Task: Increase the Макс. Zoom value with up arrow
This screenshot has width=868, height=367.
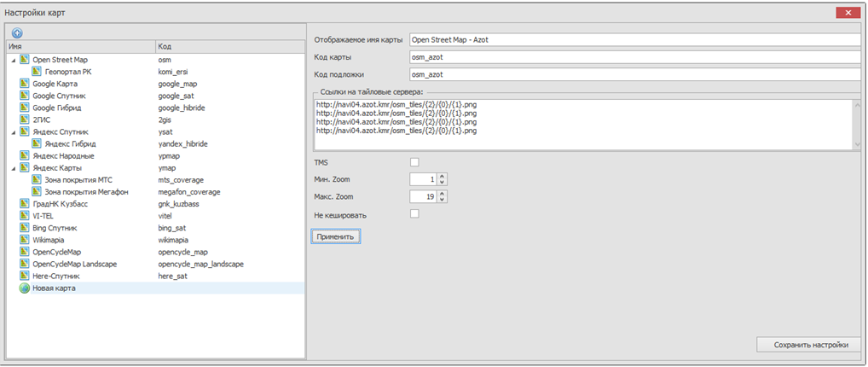Action: click(443, 194)
